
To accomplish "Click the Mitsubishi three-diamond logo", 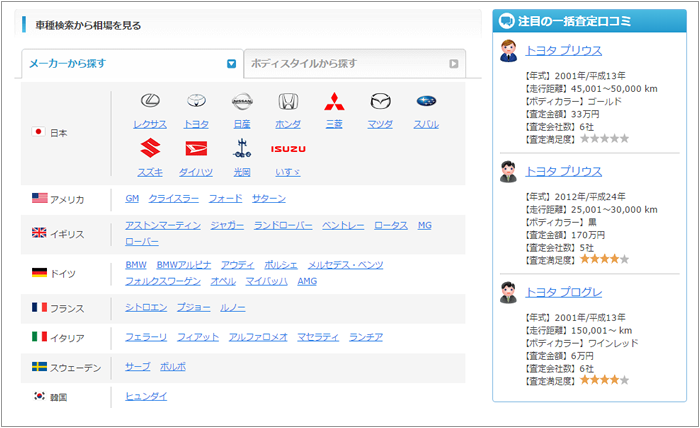I will pyautogui.click(x=334, y=102).
